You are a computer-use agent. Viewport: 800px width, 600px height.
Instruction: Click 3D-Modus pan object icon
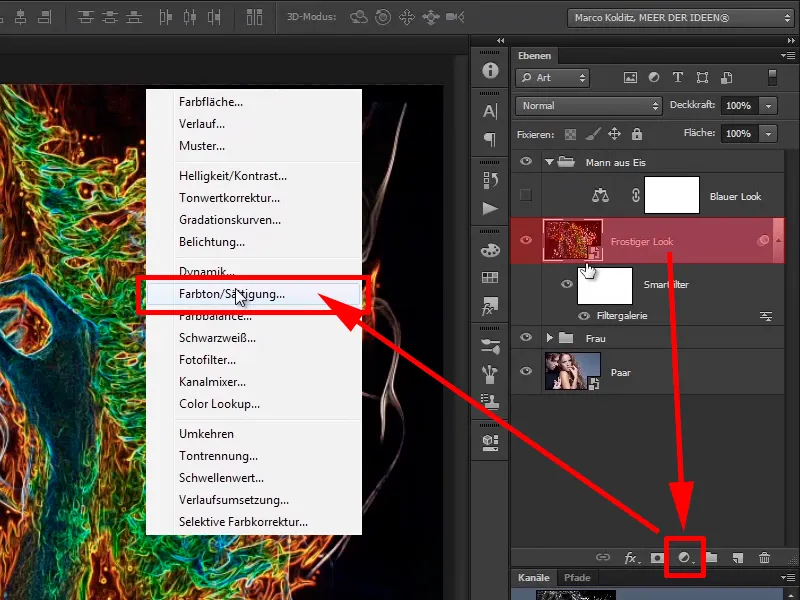[x=407, y=17]
